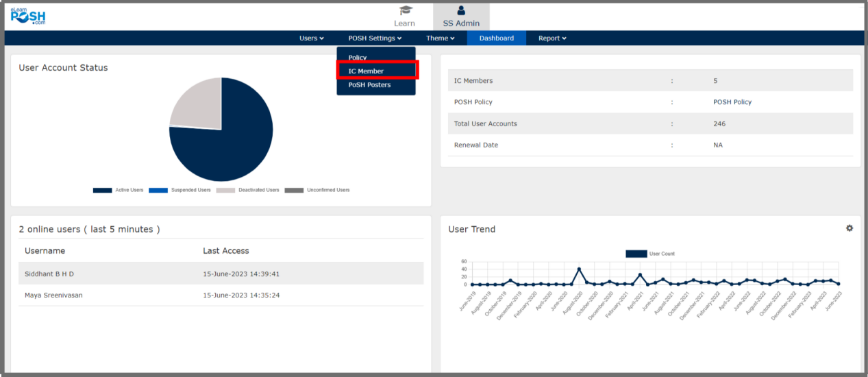Click the August-2020 peak data point
868x377 pixels.
[x=579, y=269]
